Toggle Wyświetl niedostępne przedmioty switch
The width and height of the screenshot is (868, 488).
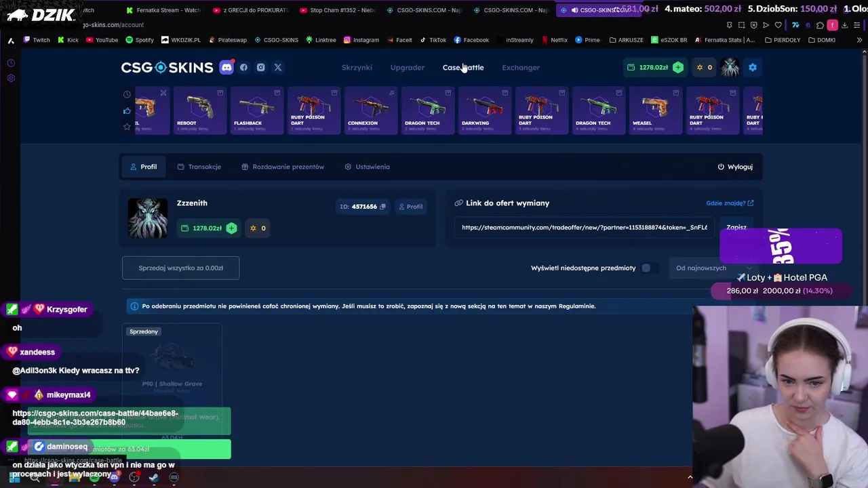650,268
